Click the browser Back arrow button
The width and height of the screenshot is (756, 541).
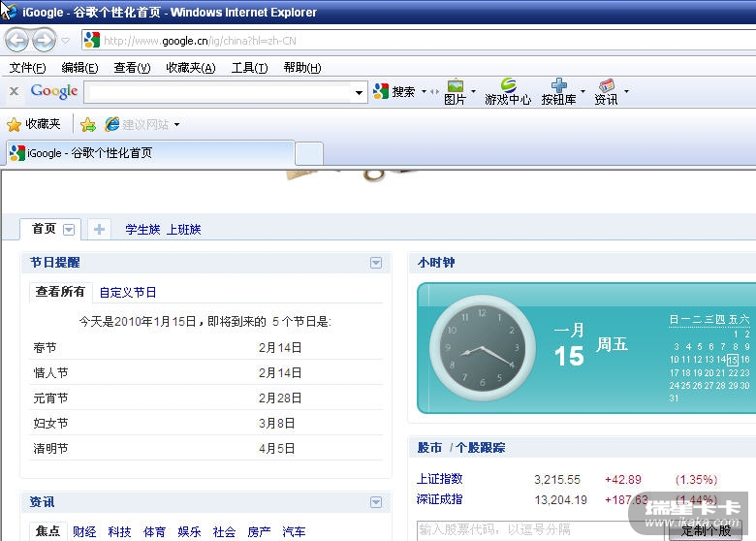[17, 41]
